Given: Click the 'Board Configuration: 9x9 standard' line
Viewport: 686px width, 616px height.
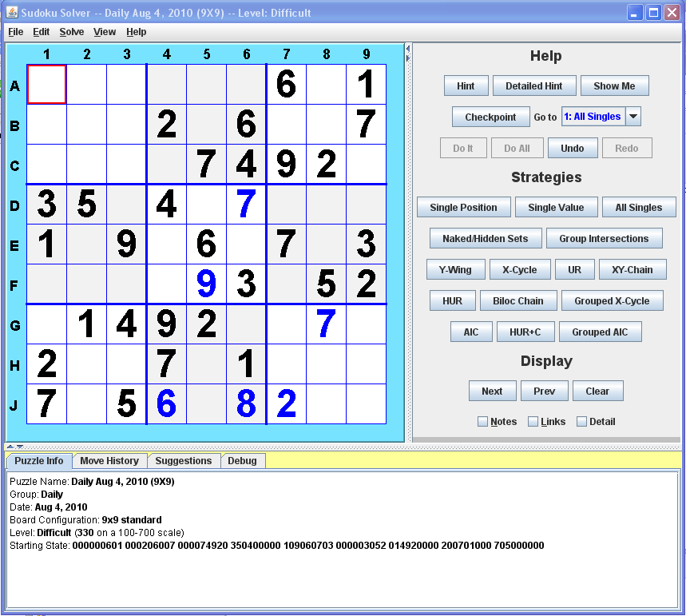Looking at the screenshot, I should (85, 520).
